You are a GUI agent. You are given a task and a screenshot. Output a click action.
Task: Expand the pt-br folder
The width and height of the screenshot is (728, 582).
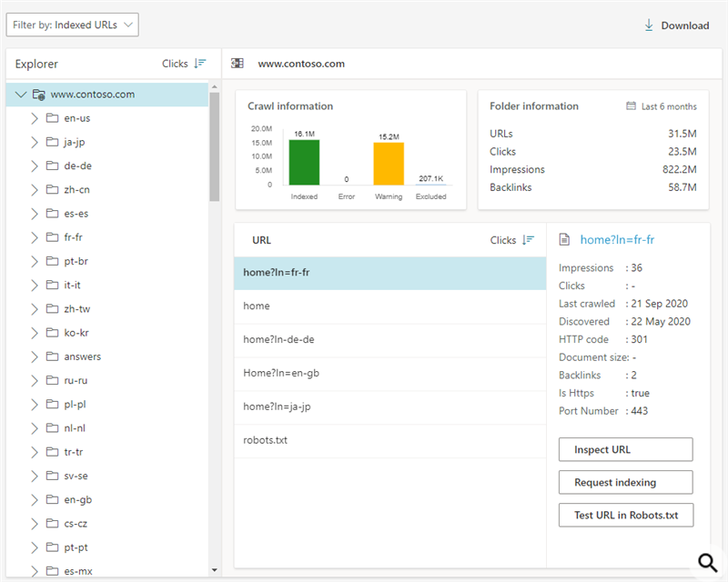pos(34,261)
